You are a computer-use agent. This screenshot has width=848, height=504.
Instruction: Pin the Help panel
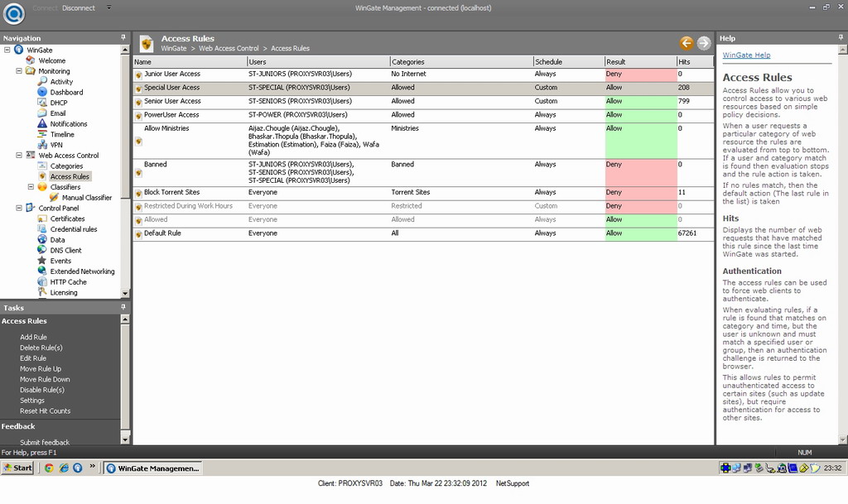841,37
